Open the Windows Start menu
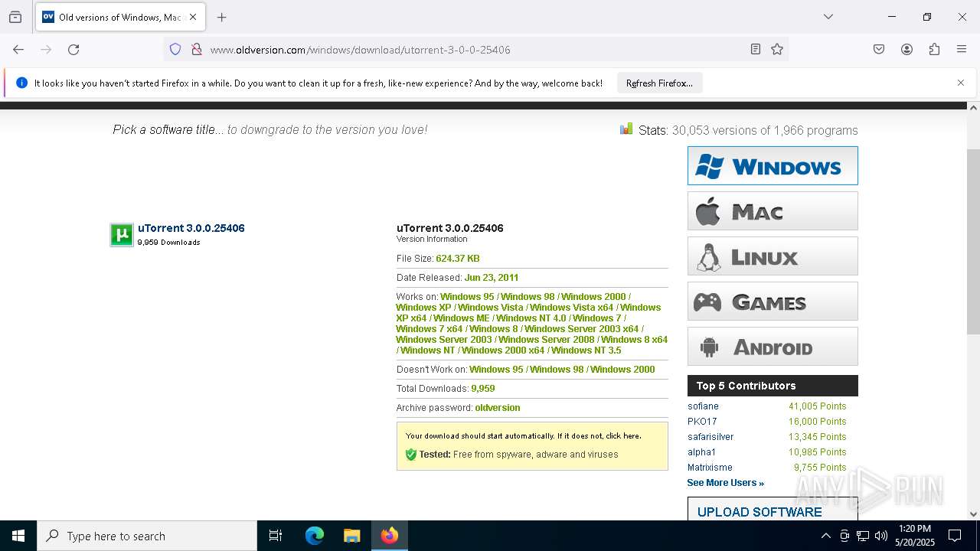The height and width of the screenshot is (551, 980). coord(18,536)
